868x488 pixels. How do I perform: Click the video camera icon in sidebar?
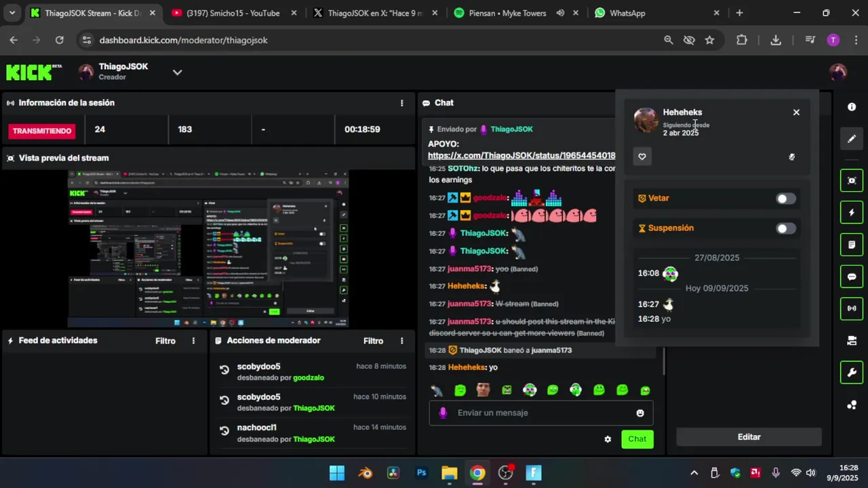(x=852, y=340)
